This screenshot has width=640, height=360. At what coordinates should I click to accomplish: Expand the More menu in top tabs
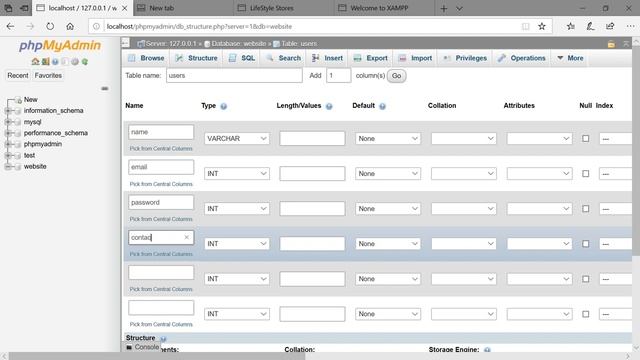(570, 58)
